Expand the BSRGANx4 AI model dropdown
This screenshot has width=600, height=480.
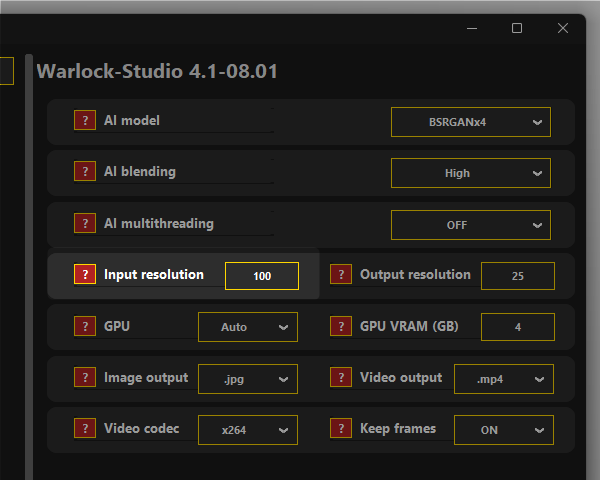(470, 122)
